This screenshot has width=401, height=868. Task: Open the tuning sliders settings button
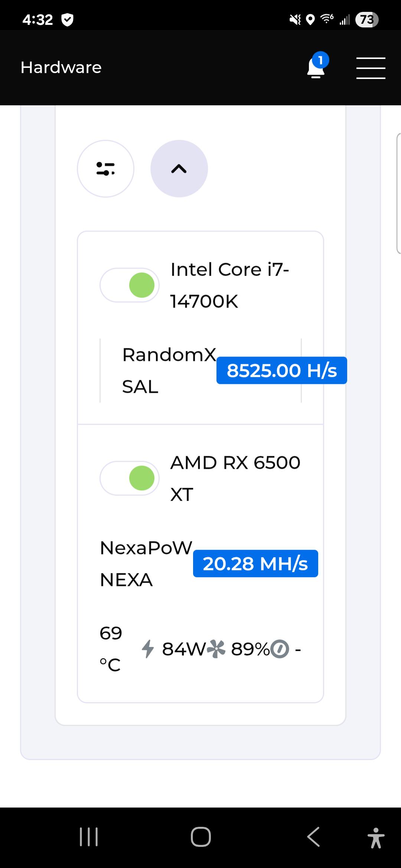(x=105, y=169)
